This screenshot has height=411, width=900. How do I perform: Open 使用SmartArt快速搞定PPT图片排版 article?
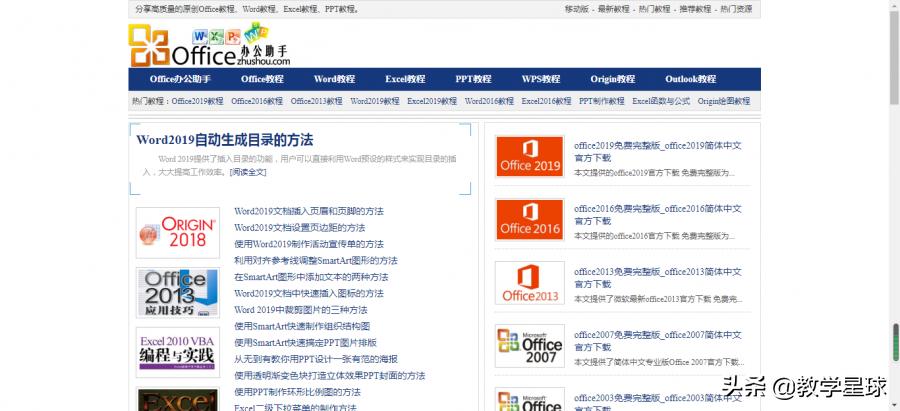point(305,343)
